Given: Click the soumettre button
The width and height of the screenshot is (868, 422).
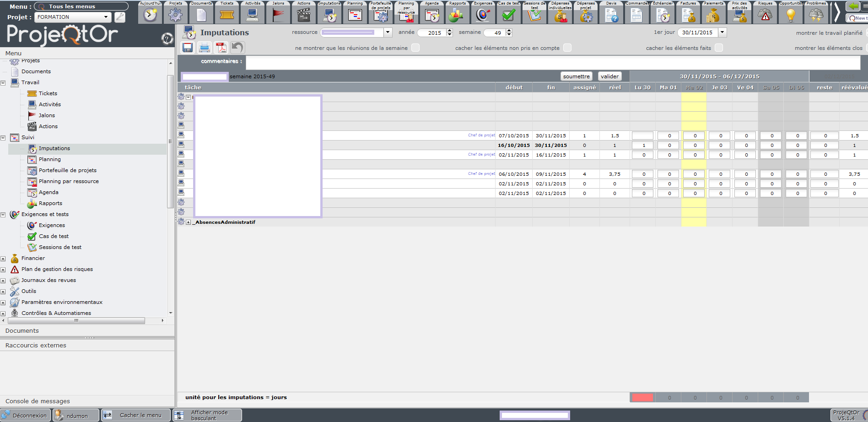Looking at the screenshot, I should [576, 76].
